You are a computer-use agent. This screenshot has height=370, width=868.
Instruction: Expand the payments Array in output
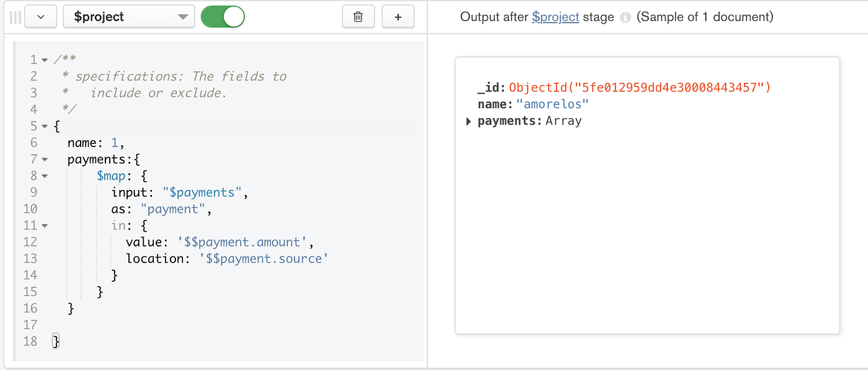tap(468, 121)
